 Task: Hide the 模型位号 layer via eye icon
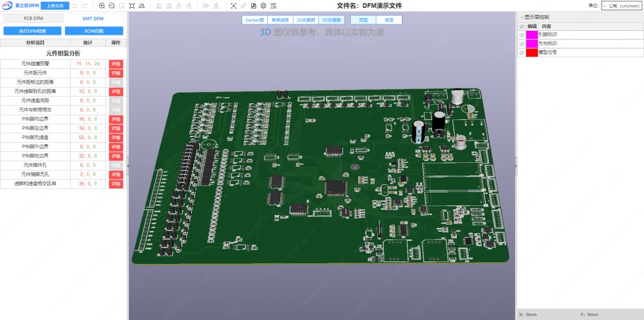click(x=522, y=53)
